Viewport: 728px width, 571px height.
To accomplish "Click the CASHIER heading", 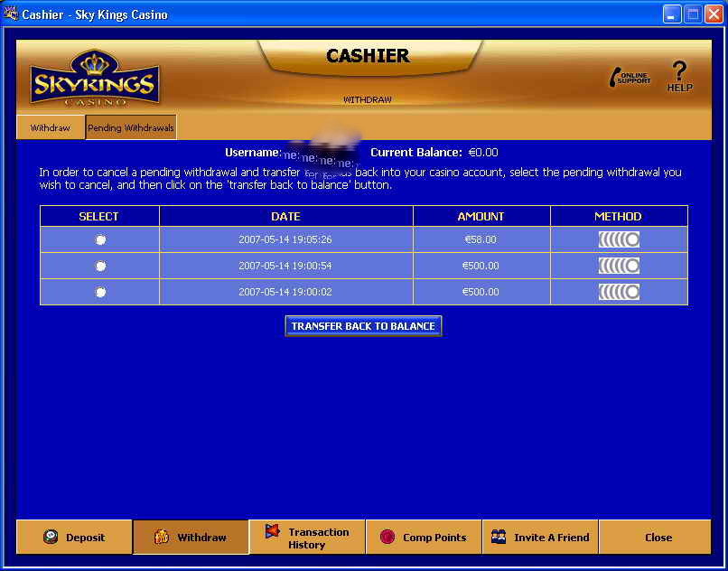I will pyautogui.click(x=369, y=56).
